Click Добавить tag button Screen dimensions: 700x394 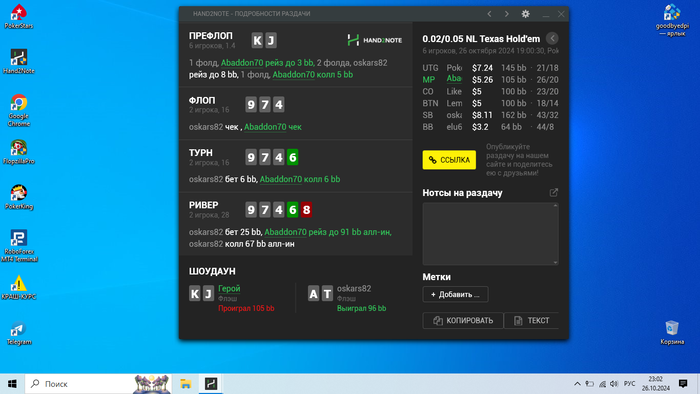tap(455, 294)
